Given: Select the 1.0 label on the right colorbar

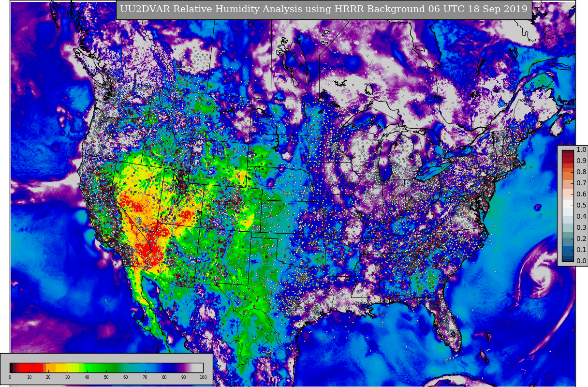Looking at the screenshot, I should pyautogui.click(x=581, y=150).
